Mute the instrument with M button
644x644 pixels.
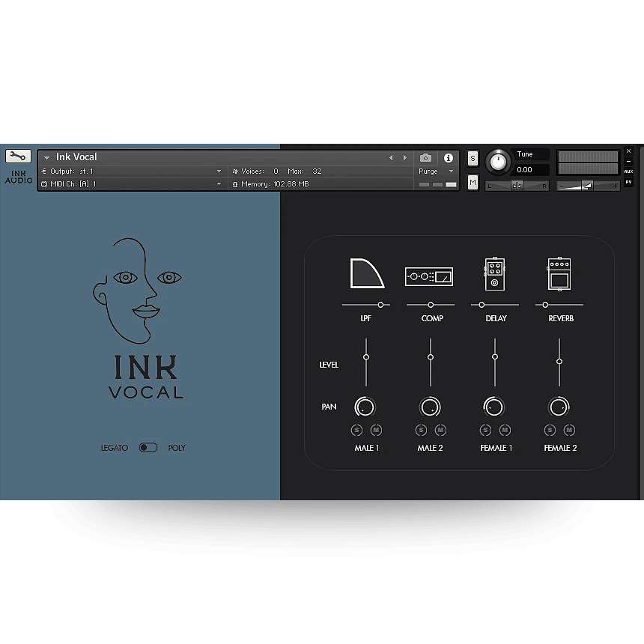tap(473, 182)
